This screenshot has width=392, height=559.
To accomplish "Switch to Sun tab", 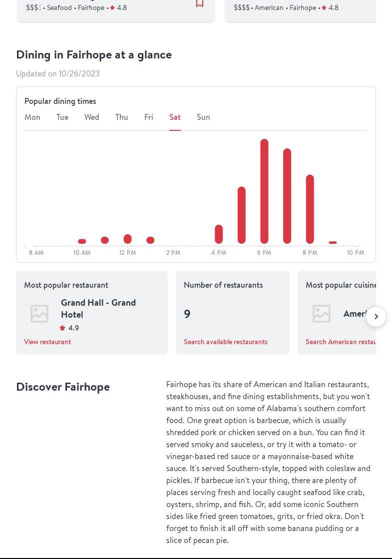I will pyautogui.click(x=203, y=117).
